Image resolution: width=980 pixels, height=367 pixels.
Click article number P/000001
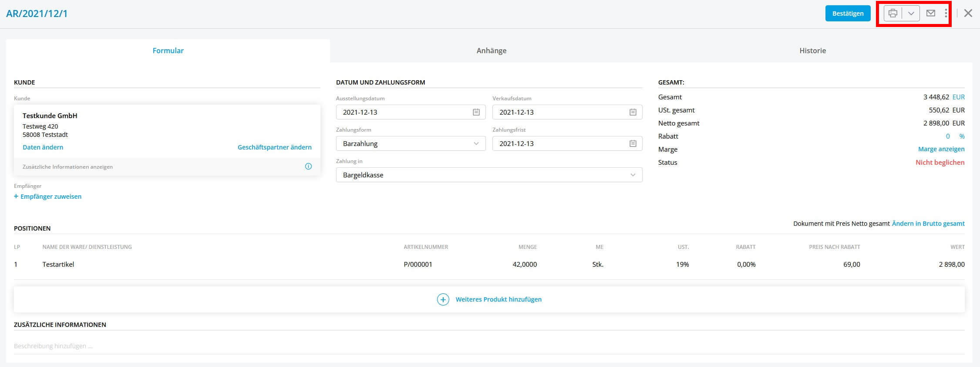[x=418, y=265]
